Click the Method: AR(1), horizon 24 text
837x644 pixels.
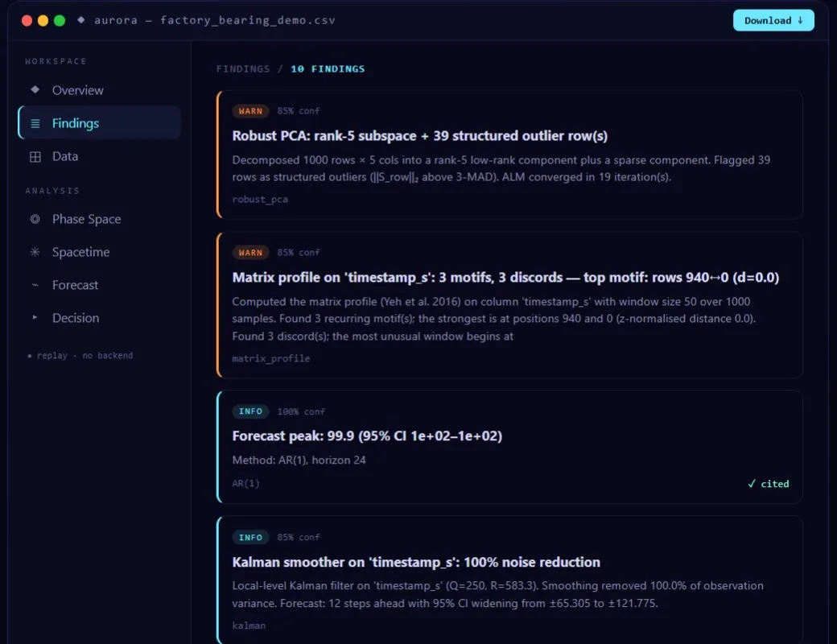coord(299,460)
